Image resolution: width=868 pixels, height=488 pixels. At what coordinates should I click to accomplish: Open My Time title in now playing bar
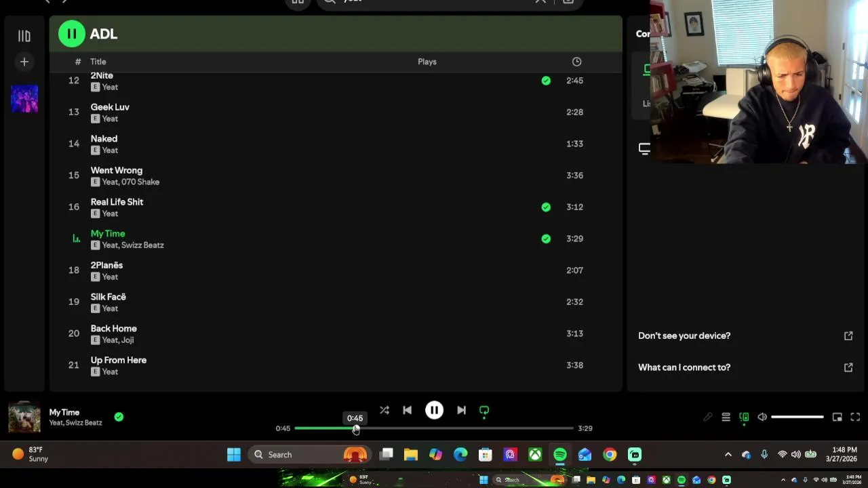point(64,412)
